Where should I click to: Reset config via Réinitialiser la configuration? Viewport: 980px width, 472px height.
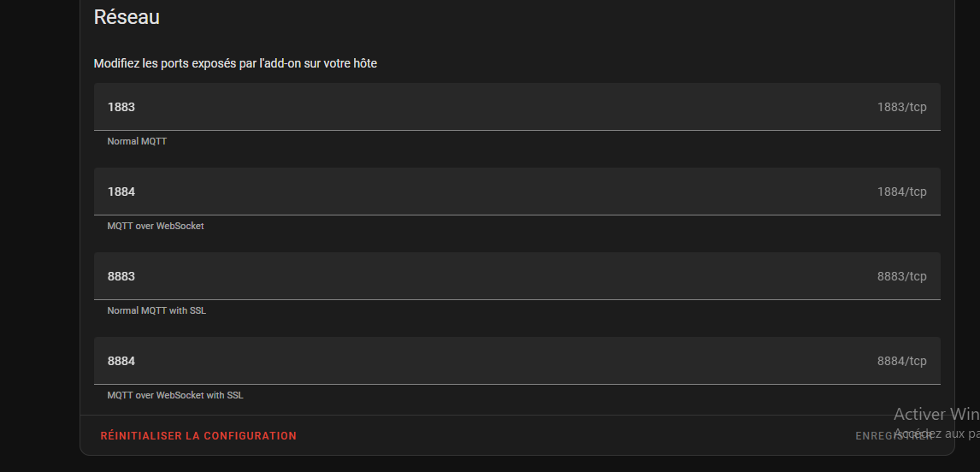click(x=198, y=436)
